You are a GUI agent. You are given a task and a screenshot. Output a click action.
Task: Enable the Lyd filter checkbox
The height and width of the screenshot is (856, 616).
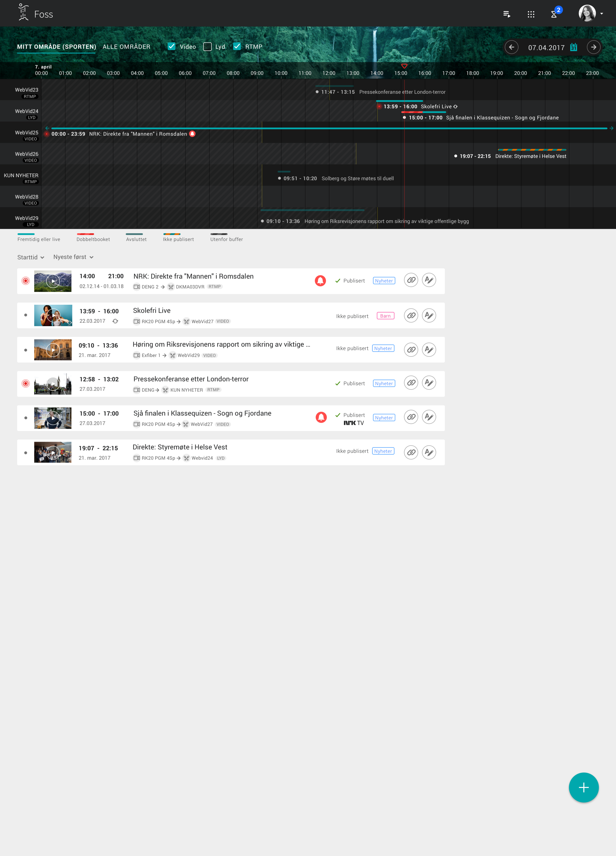tap(207, 46)
